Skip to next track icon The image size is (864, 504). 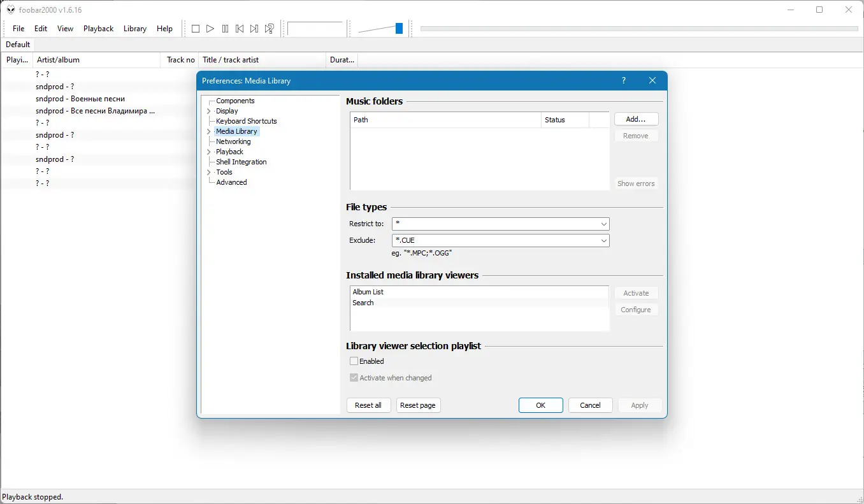click(x=254, y=29)
